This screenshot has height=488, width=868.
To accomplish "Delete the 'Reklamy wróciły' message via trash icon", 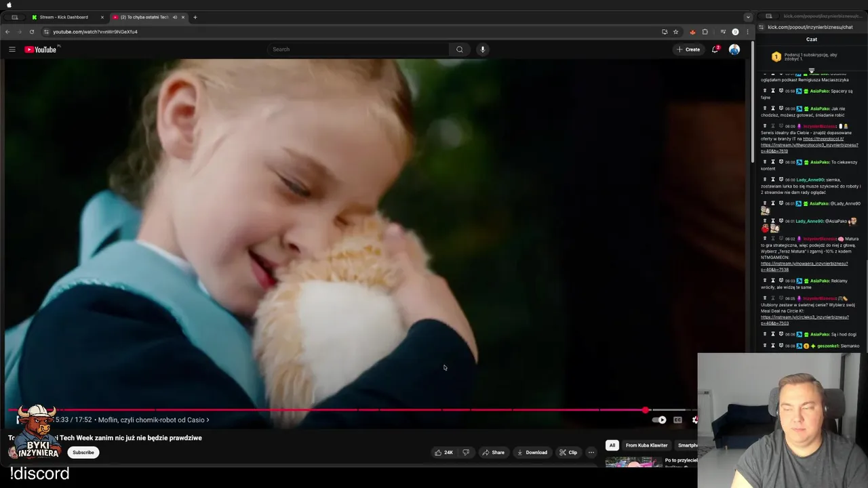I will click(765, 281).
